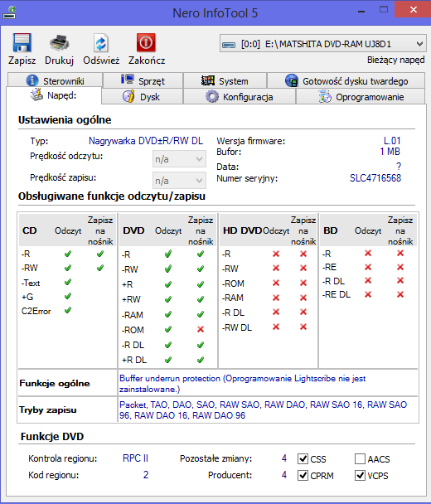The height and width of the screenshot is (504, 431).
Task: Open the Gotowość dysku twardego tab
Action: pos(346,80)
